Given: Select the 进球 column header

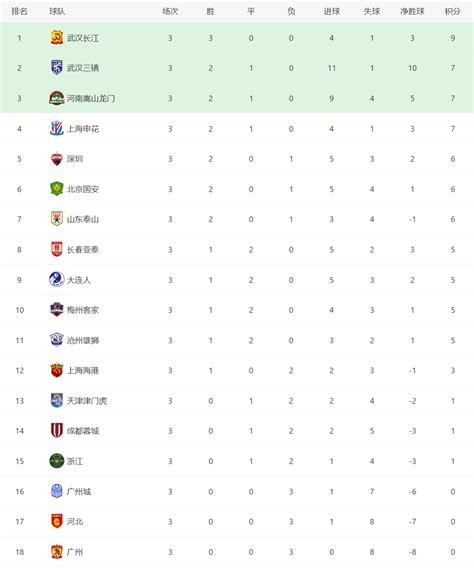Looking at the screenshot, I should [332, 11].
